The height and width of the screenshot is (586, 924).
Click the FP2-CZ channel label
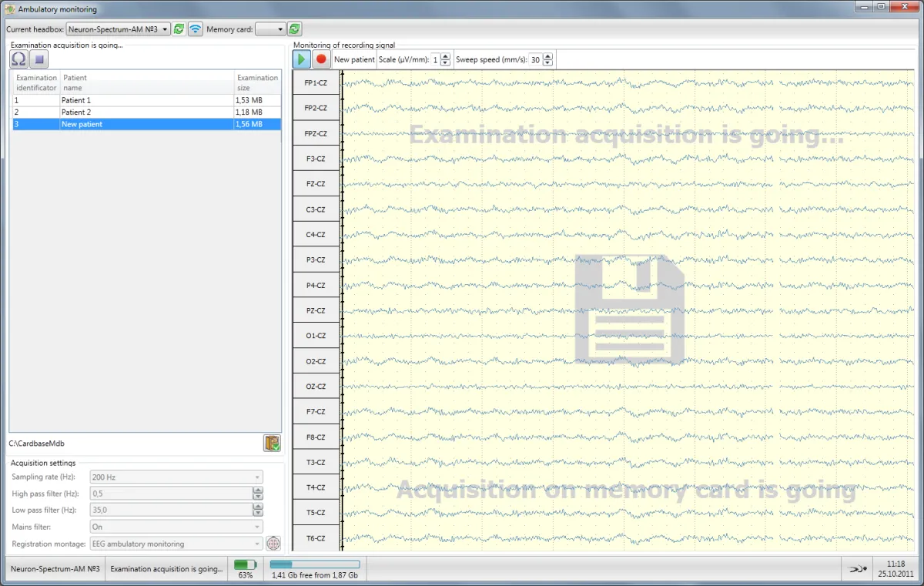[316, 108]
